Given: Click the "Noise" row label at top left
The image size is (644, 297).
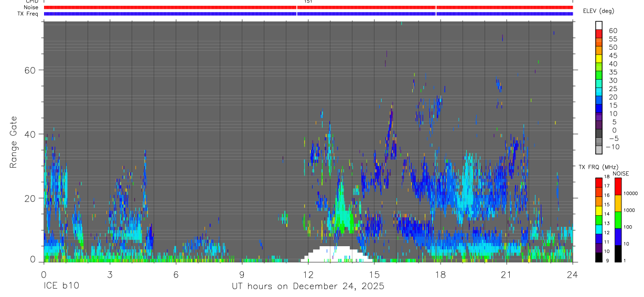Looking at the screenshot, I should tap(31, 7).
